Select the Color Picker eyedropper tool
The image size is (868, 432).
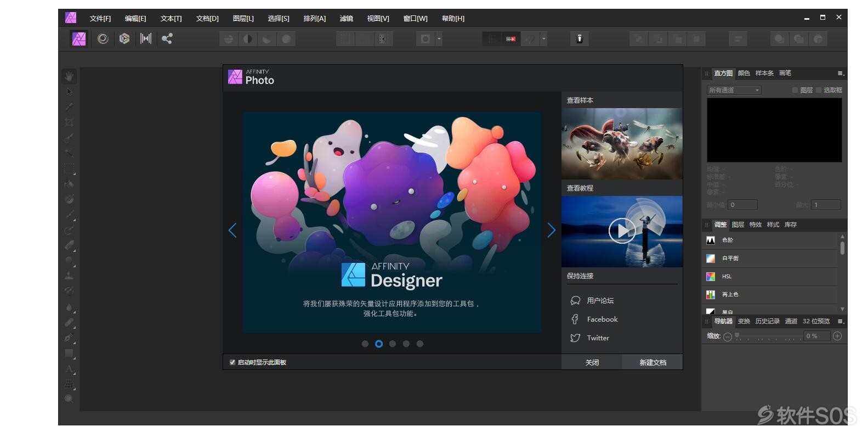pos(69,107)
